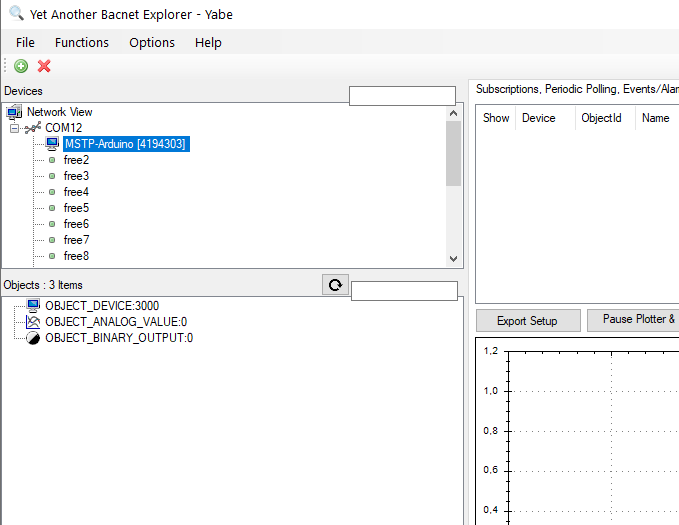Select the Network View tree root

(60, 112)
